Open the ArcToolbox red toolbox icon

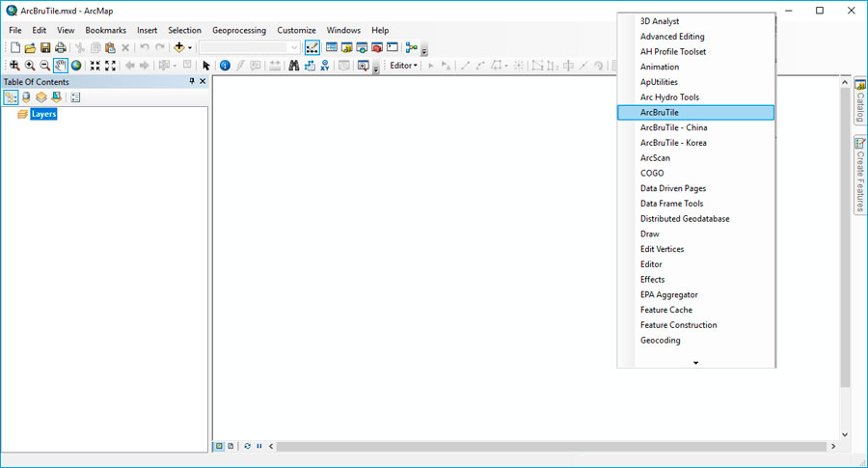[377, 47]
